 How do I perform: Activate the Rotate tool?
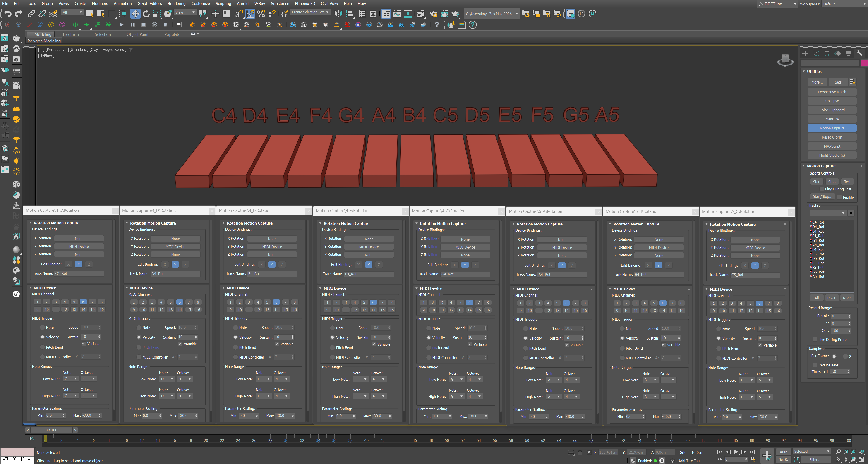click(146, 14)
